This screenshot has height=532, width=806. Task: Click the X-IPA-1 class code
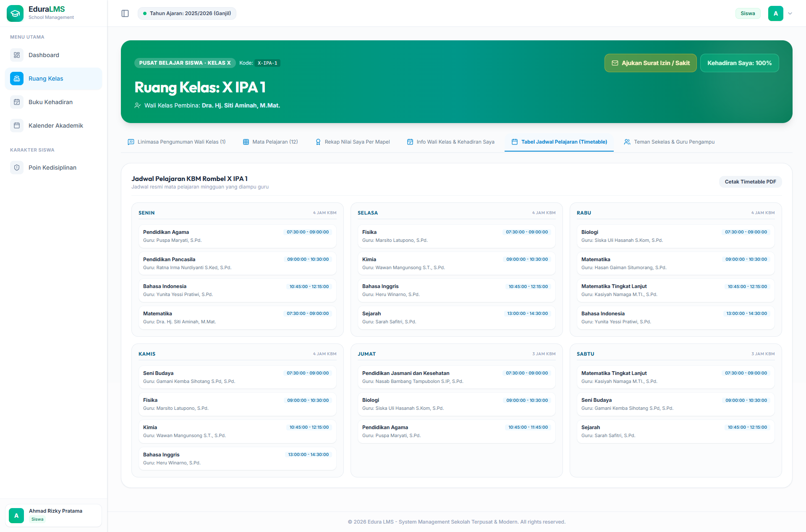267,63
